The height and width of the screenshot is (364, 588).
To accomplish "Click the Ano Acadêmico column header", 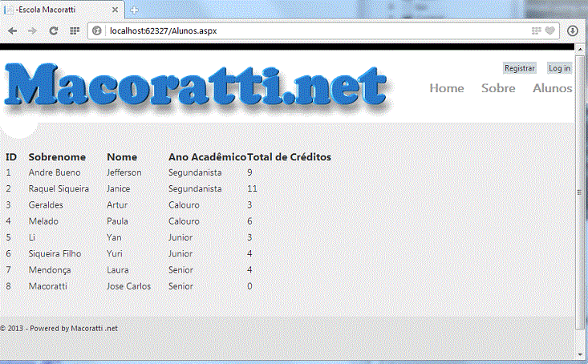I will coord(207,157).
